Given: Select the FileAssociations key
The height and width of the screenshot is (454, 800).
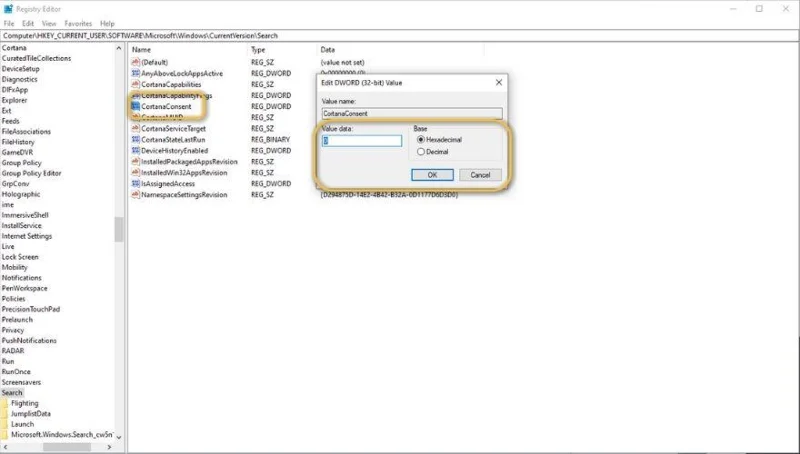Looking at the screenshot, I should [x=26, y=132].
